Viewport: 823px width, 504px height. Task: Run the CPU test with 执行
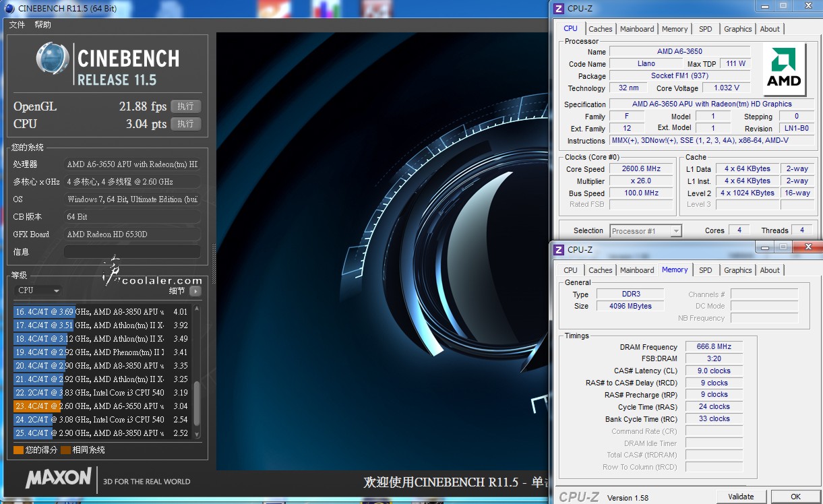tap(185, 124)
